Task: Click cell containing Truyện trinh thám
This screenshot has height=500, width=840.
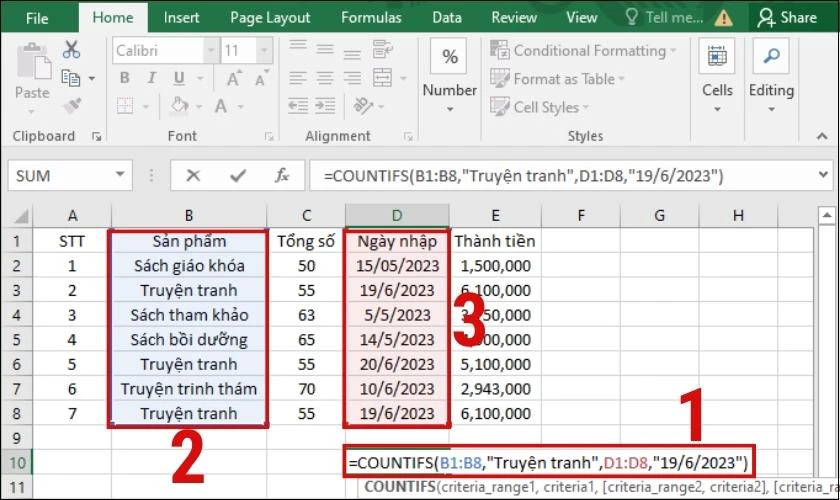Action: click(189, 389)
